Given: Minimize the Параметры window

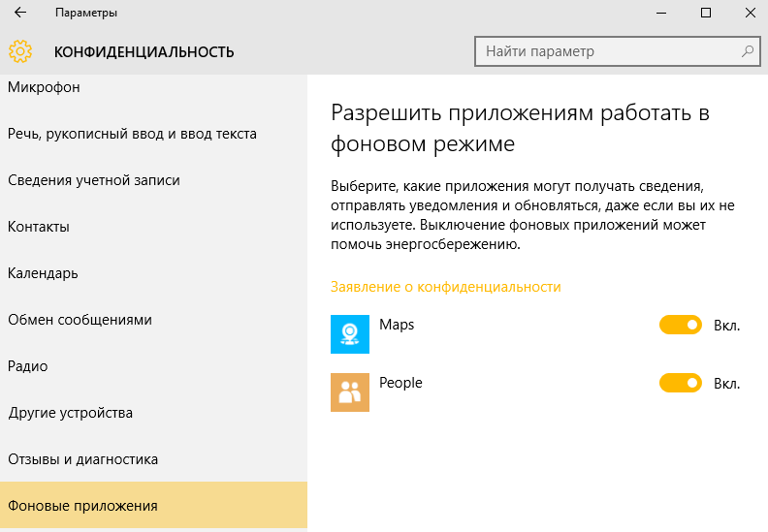Looking at the screenshot, I should tap(661, 13).
